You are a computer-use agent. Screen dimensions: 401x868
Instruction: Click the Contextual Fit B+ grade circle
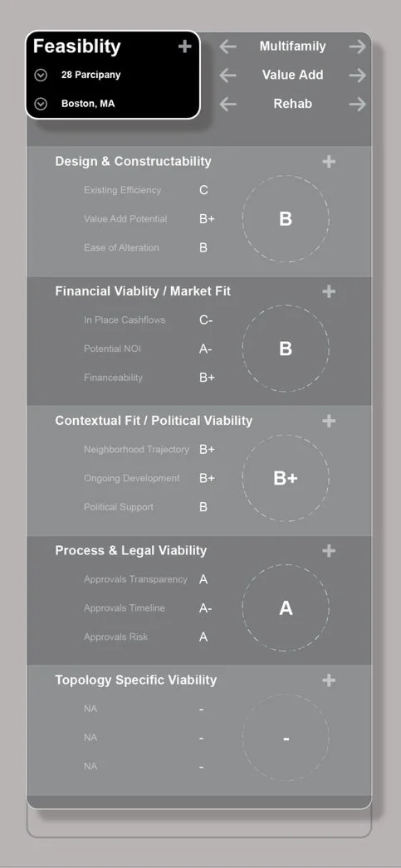coord(286,478)
